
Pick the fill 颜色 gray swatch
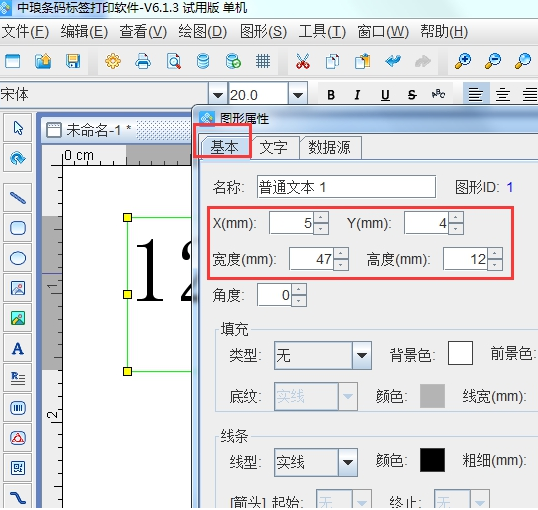click(x=432, y=396)
